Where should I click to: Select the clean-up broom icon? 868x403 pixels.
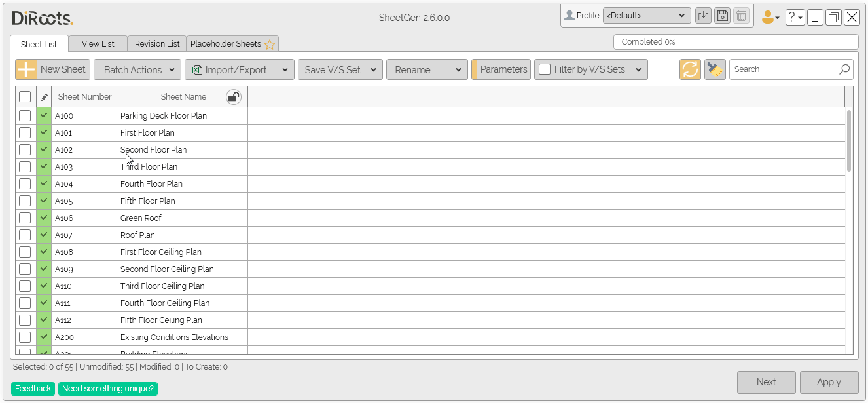coord(715,69)
